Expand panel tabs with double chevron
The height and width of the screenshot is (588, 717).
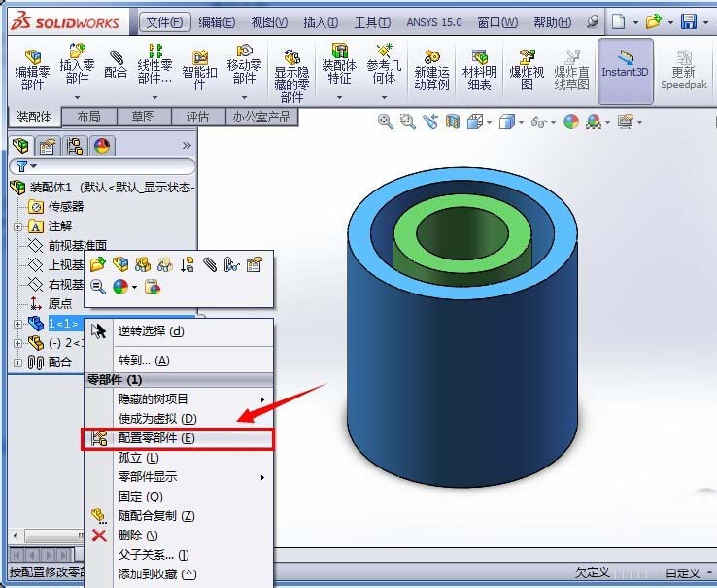pyautogui.click(x=187, y=146)
